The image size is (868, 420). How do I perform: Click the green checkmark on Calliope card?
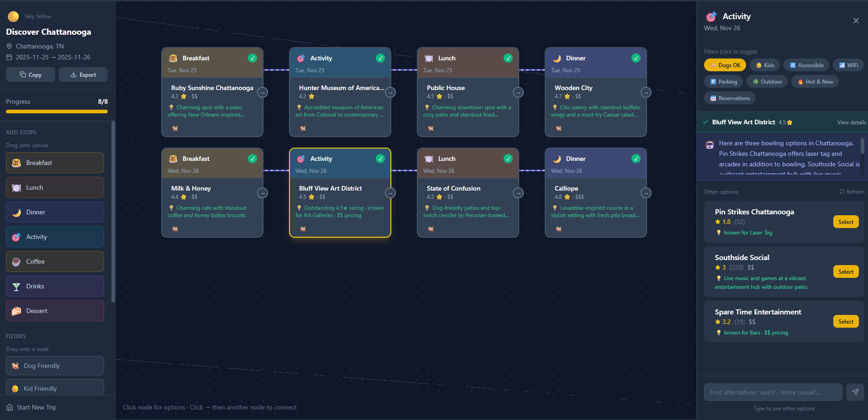coord(636,159)
